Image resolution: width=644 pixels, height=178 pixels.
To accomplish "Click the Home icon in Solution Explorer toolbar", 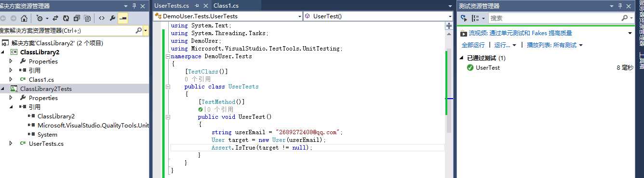I will click(24, 18).
